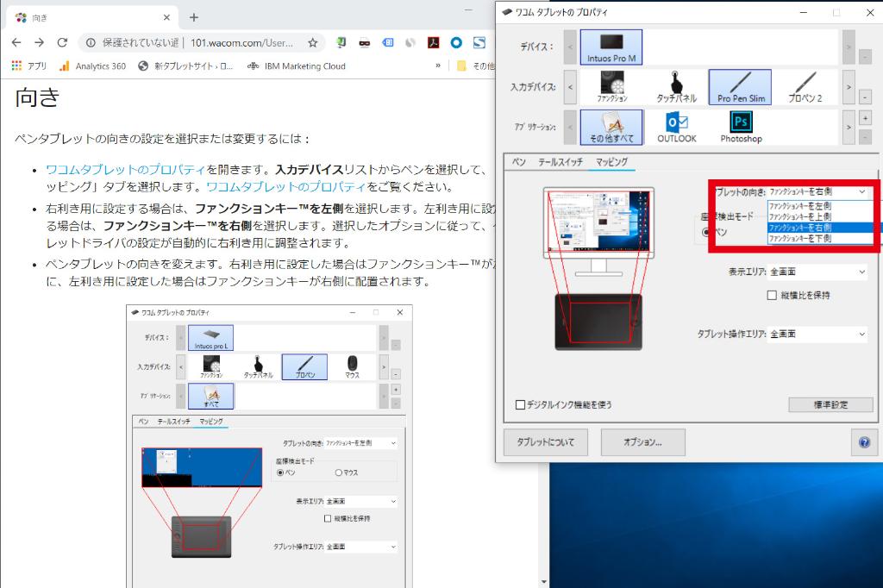The height and width of the screenshot is (588, 883).
Task: Click the Chrome address bar URL
Action: tap(241, 42)
